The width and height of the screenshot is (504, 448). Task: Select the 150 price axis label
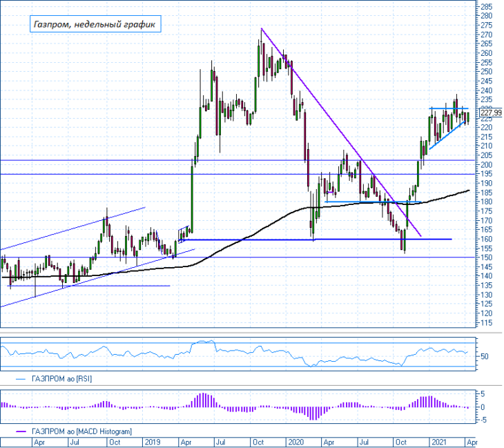[486, 257]
